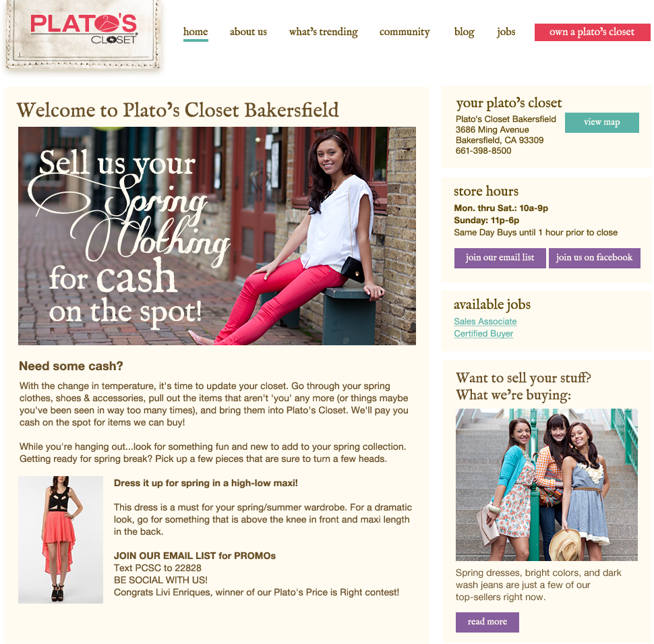Click the Sell us your Spring Clothing banner
Viewport: 654px width, 644px height.
click(x=217, y=236)
